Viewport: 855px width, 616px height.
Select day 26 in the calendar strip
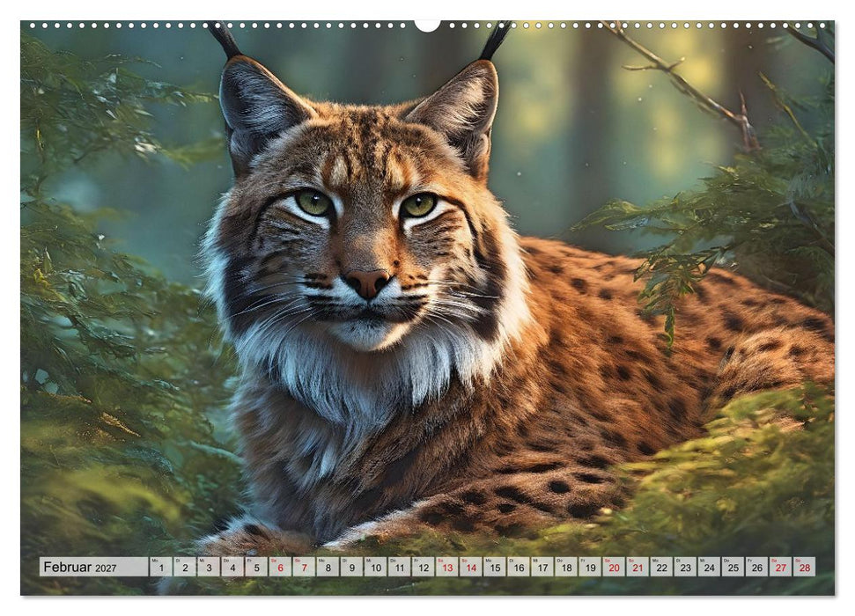click(x=757, y=567)
